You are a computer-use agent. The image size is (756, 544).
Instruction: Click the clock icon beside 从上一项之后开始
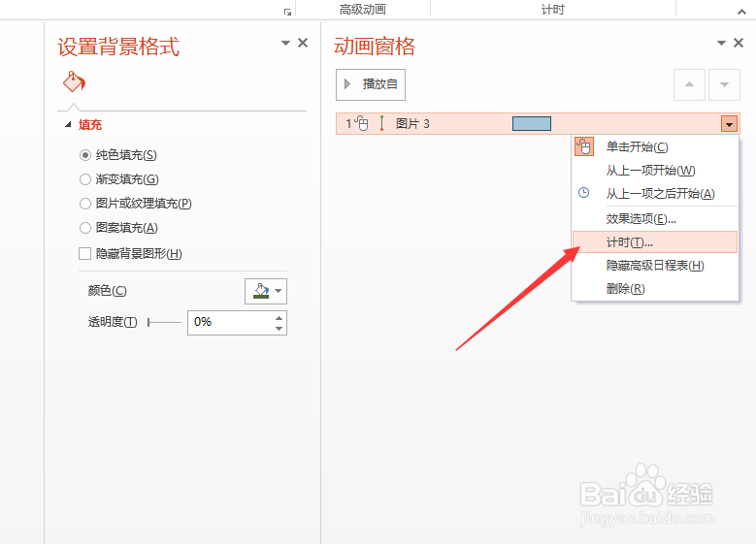[584, 193]
